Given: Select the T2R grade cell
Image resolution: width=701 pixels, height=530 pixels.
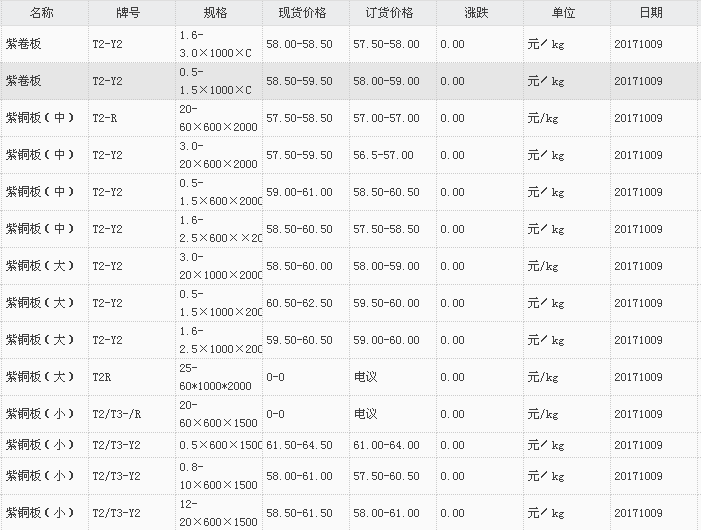Looking at the screenshot, I should coord(102,377).
